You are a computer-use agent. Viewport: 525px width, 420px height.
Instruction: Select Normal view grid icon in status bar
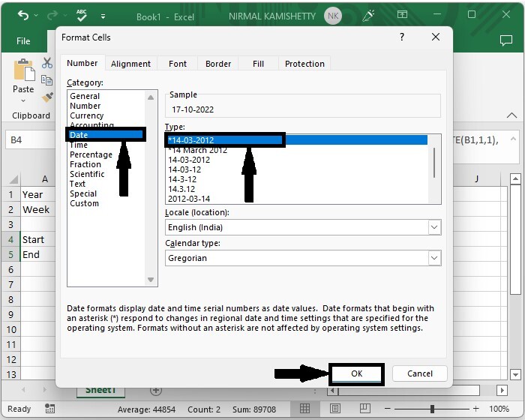tap(304, 409)
